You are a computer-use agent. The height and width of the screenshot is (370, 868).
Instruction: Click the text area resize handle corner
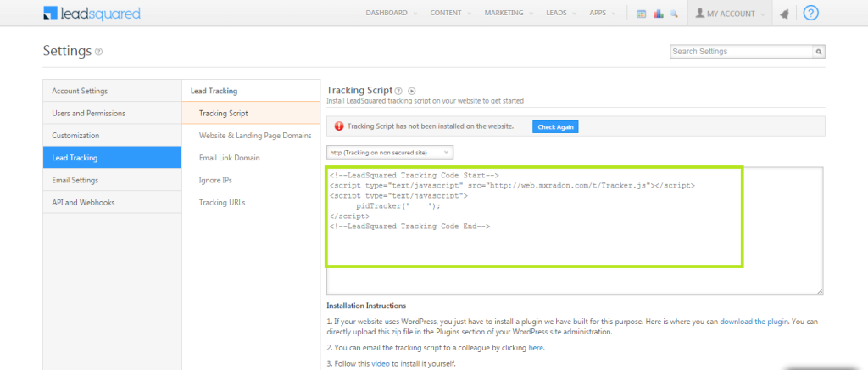820,291
